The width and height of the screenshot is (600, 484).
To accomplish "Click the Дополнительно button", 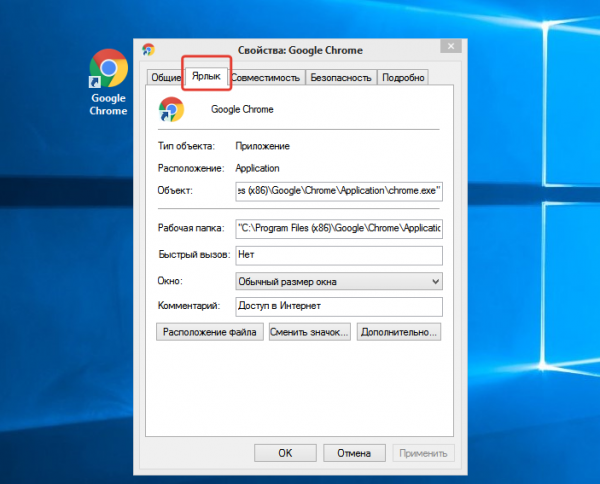I will (399, 332).
